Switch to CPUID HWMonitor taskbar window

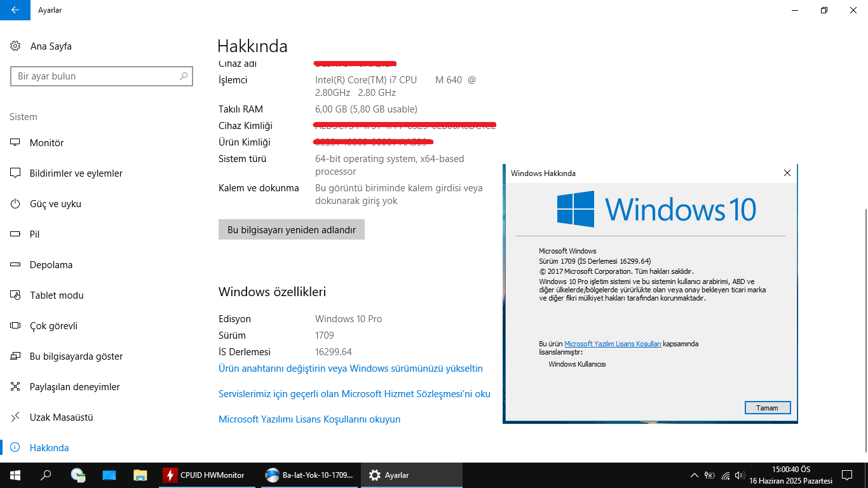tap(208, 475)
